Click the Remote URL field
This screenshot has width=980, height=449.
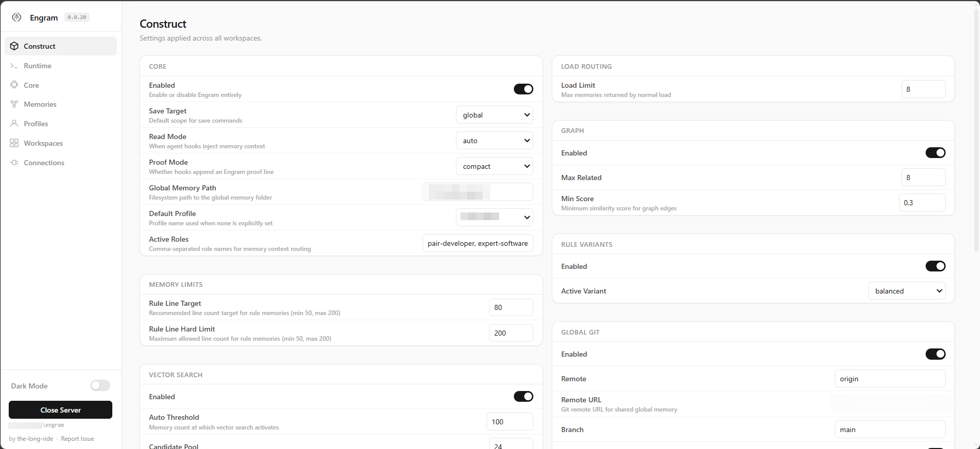pos(891,404)
